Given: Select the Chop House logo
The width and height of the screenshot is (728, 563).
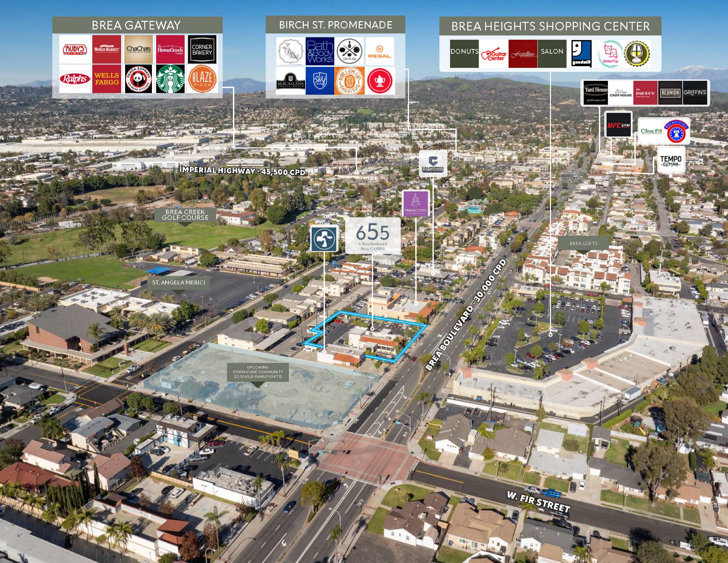Looking at the screenshot, I should [x=621, y=93].
